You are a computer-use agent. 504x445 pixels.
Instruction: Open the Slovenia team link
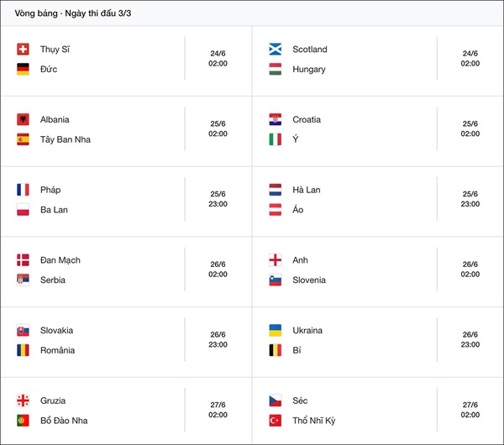[x=309, y=280]
